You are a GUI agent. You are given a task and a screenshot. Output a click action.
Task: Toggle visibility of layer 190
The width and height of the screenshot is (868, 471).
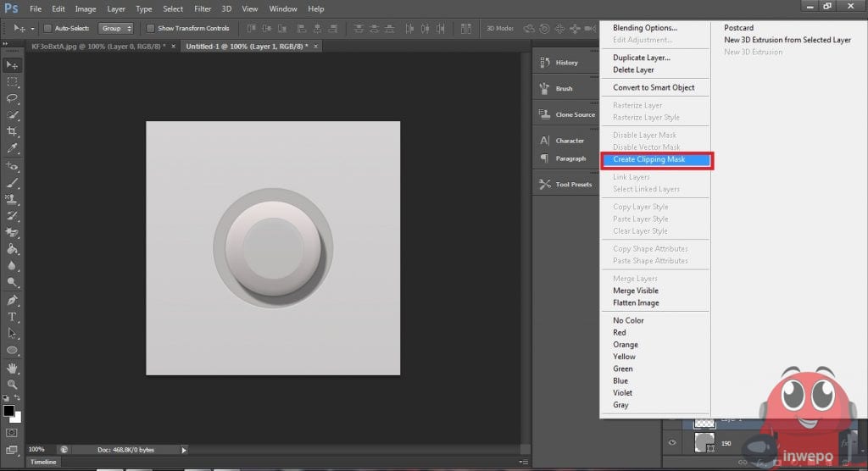(672, 442)
